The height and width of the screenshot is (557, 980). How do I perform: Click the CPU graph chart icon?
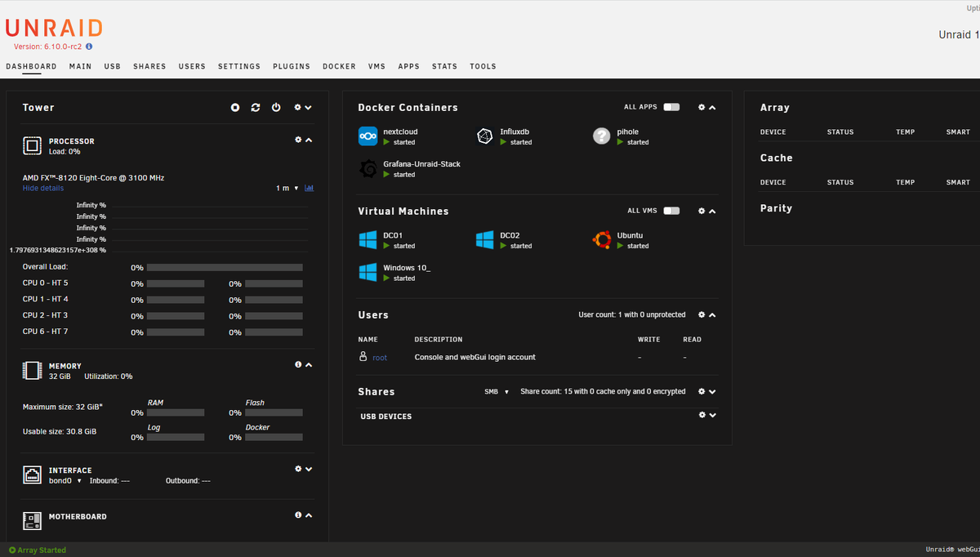pyautogui.click(x=310, y=188)
